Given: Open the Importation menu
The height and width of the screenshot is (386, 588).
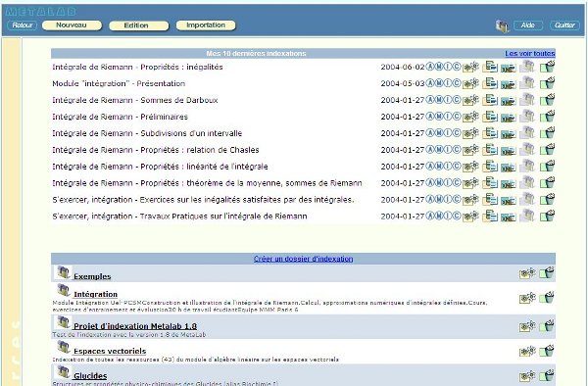Looking at the screenshot, I should 206,25.
